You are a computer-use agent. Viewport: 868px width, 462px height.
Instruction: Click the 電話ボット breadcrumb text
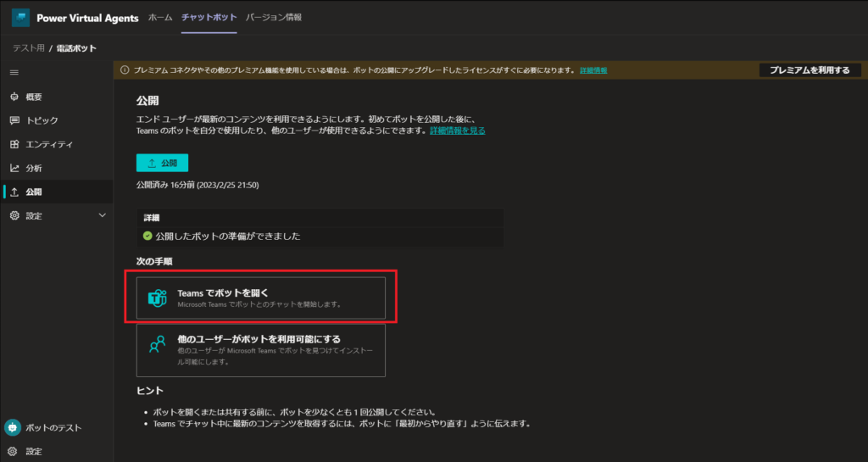tap(76, 48)
